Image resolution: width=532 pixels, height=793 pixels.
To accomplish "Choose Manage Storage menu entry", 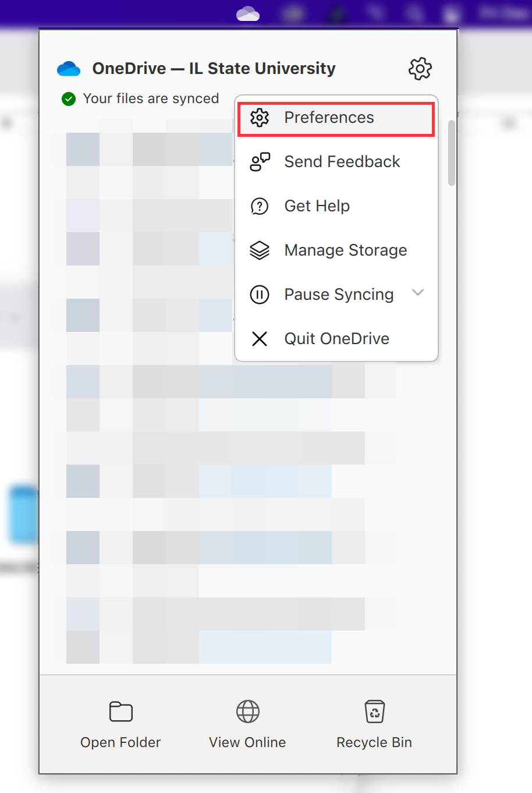I will [x=336, y=250].
